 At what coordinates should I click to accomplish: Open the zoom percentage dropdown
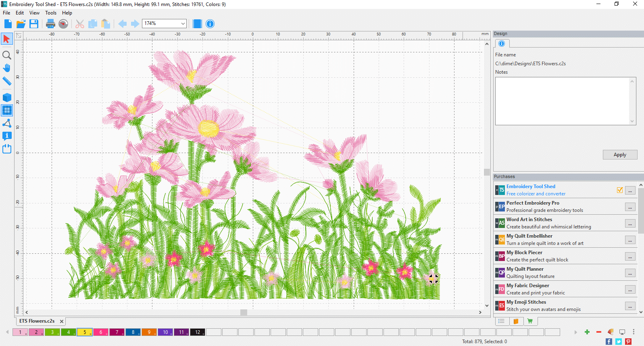(x=183, y=24)
